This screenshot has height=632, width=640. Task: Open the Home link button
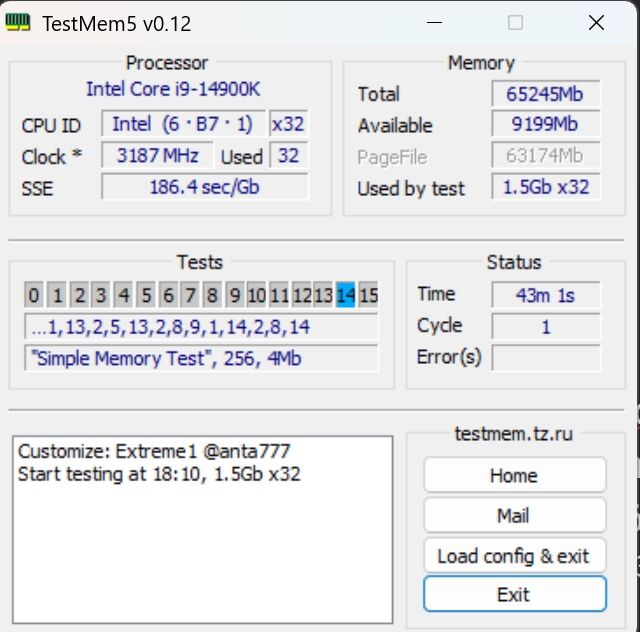pos(515,475)
